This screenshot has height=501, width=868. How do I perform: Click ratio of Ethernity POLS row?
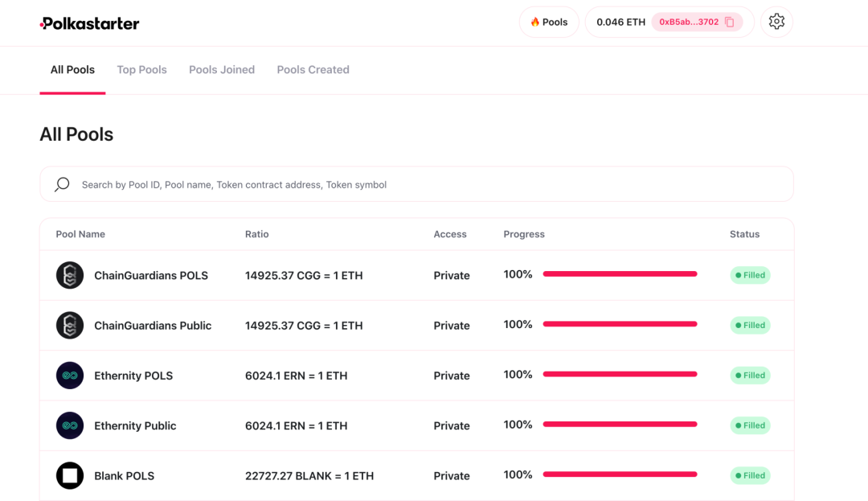(296, 376)
